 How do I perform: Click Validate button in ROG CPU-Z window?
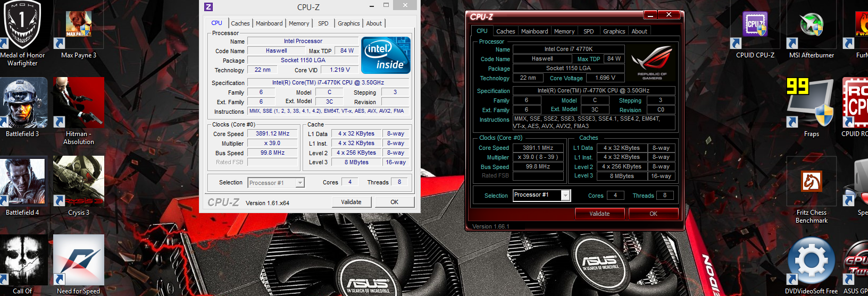[x=599, y=214]
